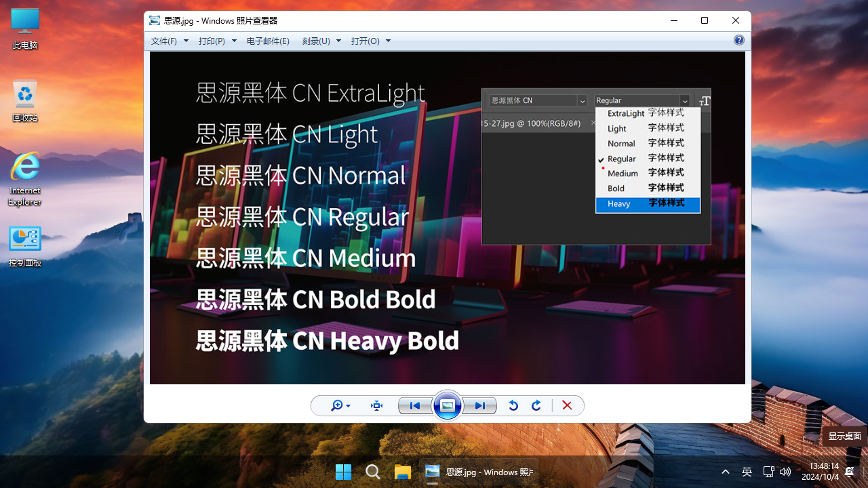Open File Explorer from the taskbar
Image resolution: width=868 pixels, height=488 pixels.
403,472
